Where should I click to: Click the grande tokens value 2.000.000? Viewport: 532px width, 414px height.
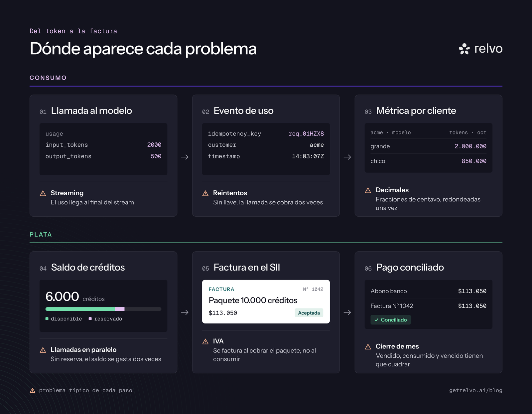[470, 146]
